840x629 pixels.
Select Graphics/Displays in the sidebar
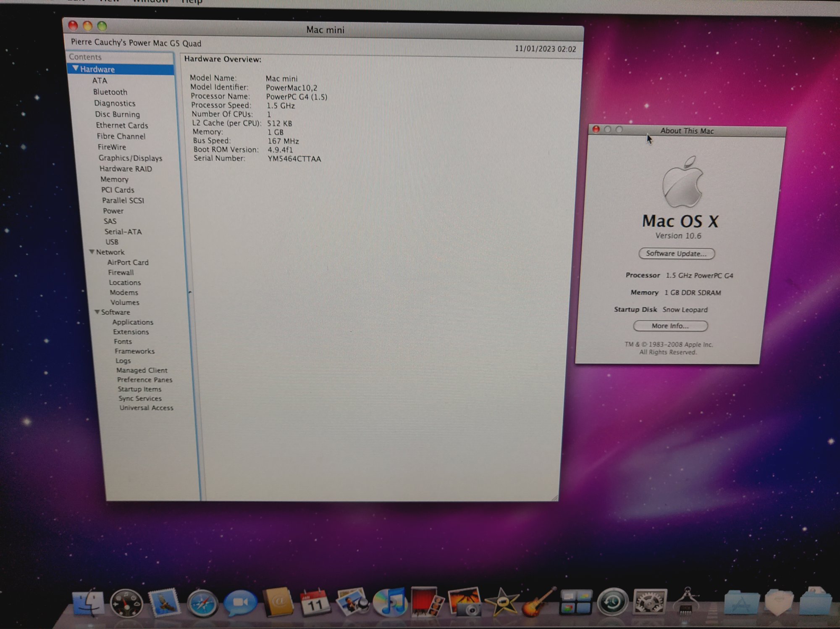coord(130,158)
